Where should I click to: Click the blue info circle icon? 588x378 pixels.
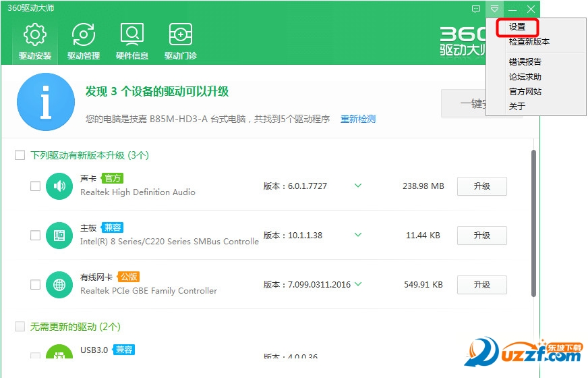tap(46, 102)
